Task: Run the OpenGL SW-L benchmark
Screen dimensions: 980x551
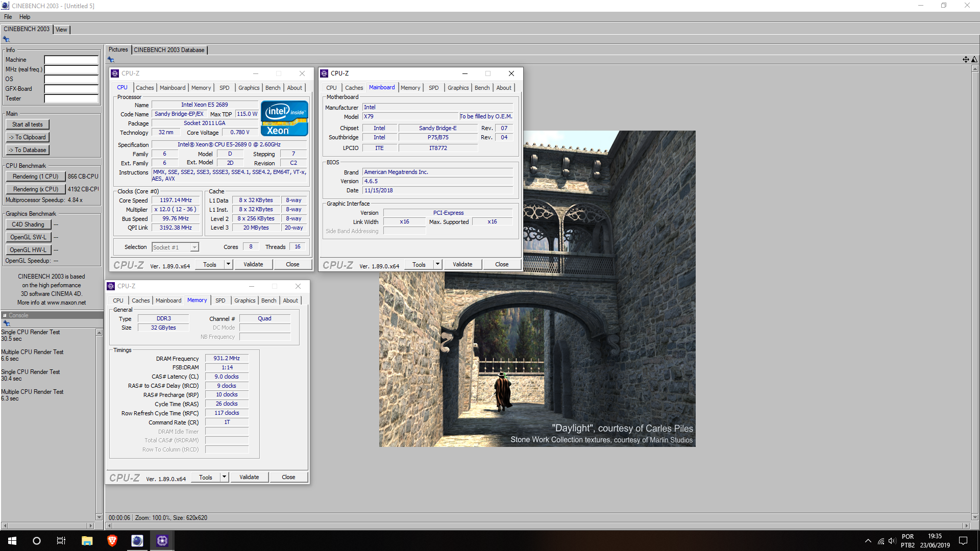Action: point(29,237)
